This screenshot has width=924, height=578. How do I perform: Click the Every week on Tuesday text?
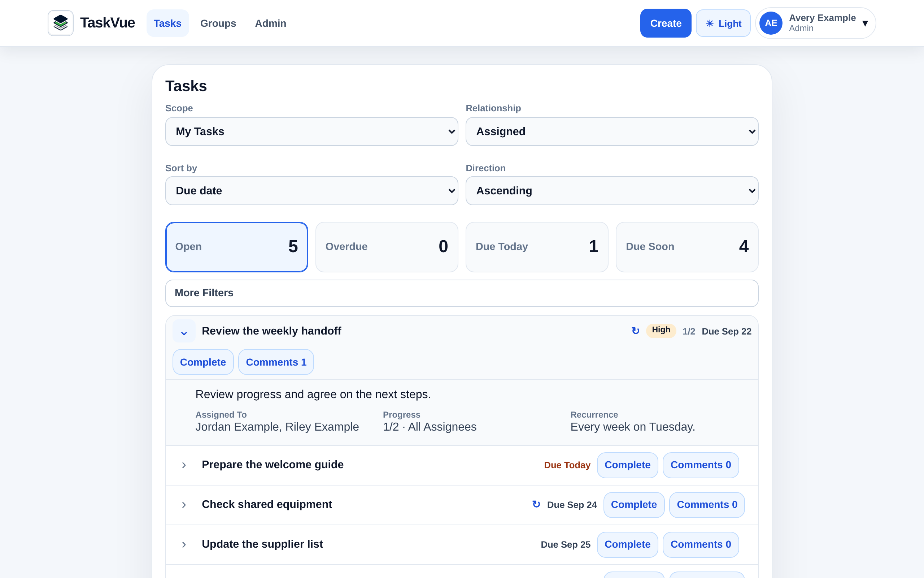coord(633,427)
